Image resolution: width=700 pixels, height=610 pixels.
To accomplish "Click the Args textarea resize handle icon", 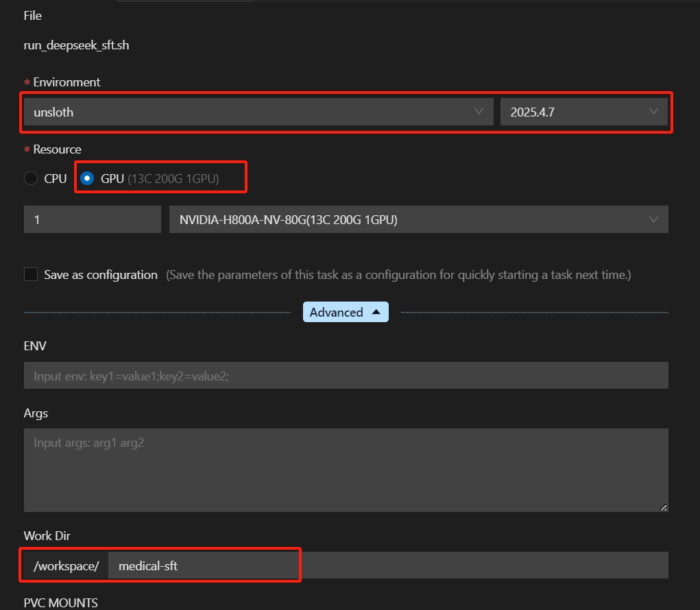I will (x=663, y=507).
